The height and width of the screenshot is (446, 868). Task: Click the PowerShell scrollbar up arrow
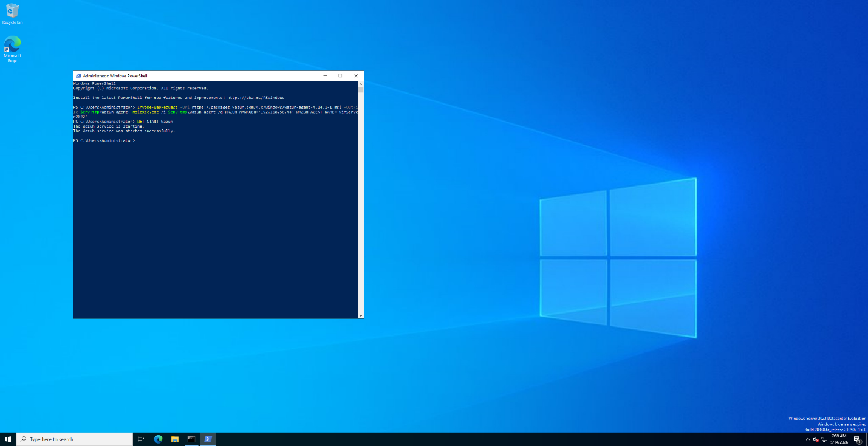tap(361, 84)
